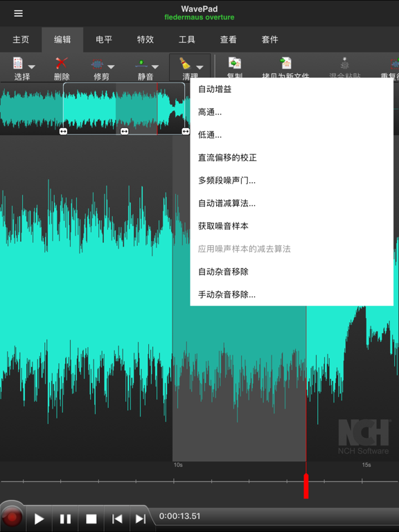The image size is (399, 532).
Task: Expand the 修剪 dropdown arrow
Action: click(111, 66)
